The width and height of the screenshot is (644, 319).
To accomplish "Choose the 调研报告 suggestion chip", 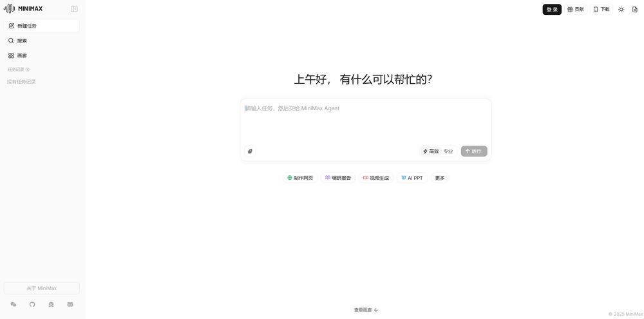I will click(338, 178).
